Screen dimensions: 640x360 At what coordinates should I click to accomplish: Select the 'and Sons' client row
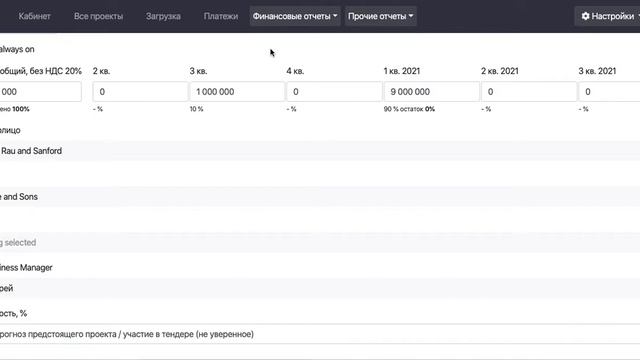point(320,197)
